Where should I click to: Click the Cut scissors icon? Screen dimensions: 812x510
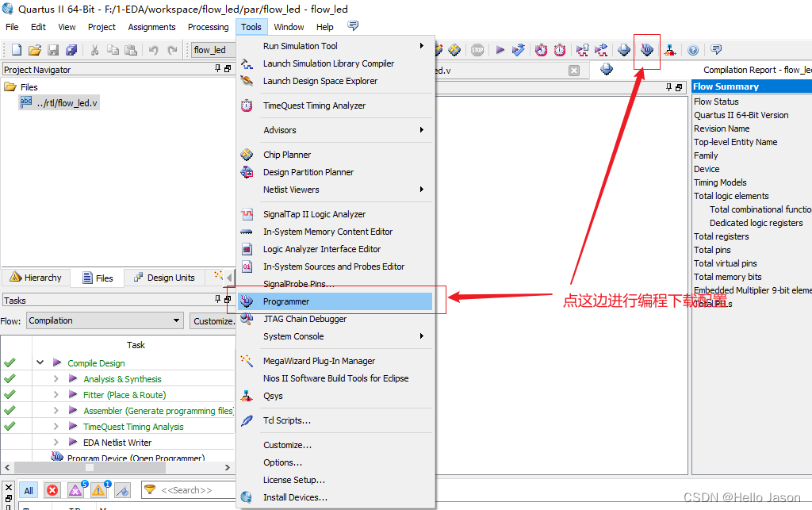pyautogui.click(x=94, y=50)
